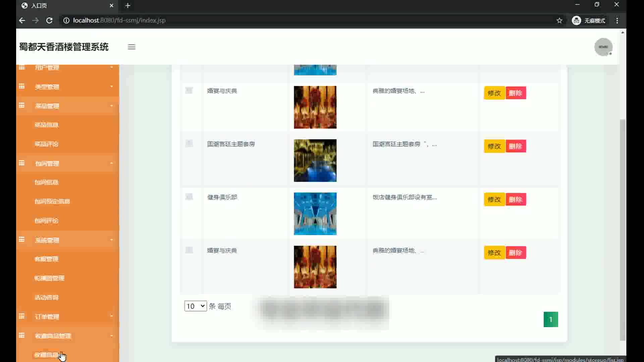Tick checkbox for 健身俱乐部 row

(189, 197)
